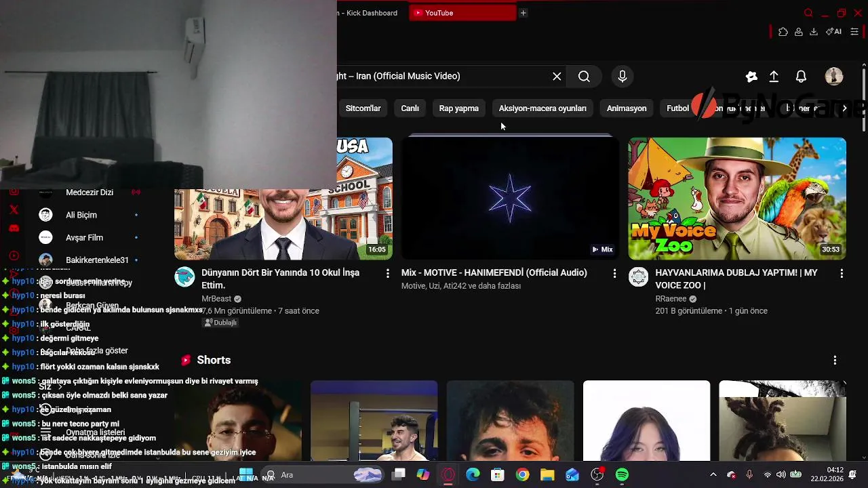Open title Mix - MOTIVE - HANIMEFENDİ
Screen dimensions: 868x488
point(494,272)
